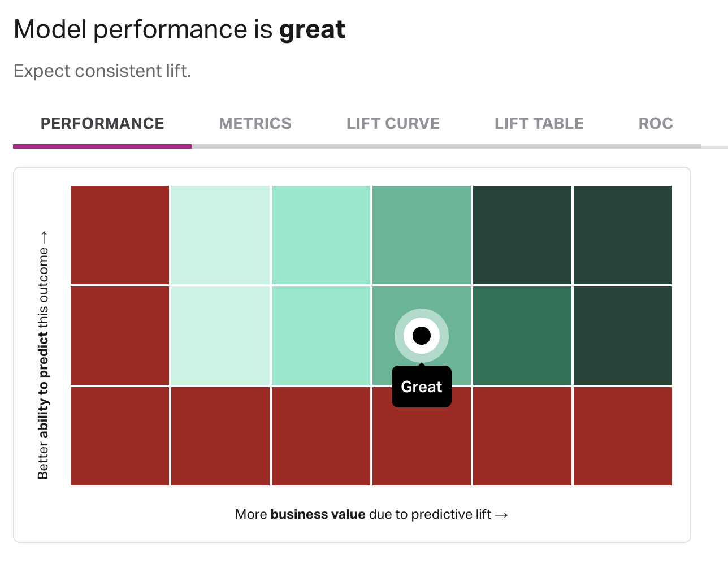
Task: Click the red cell in the middle row
Action: click(120, 336)
